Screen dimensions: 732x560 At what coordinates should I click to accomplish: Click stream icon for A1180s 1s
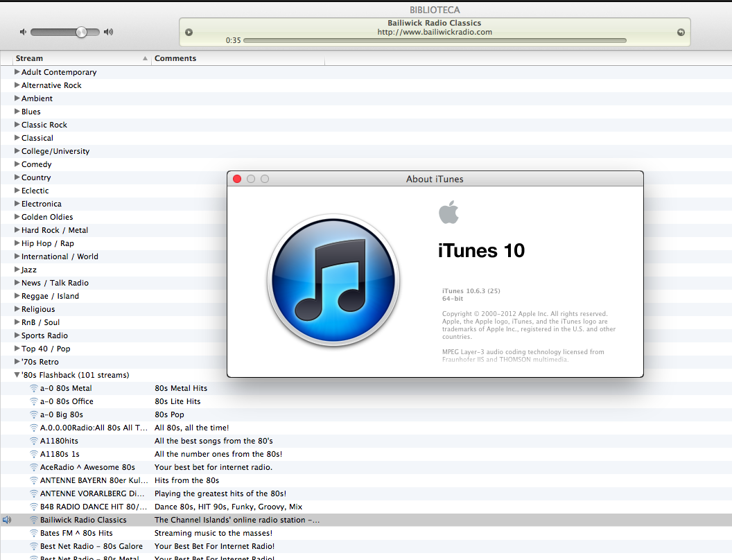coord(33,454)
